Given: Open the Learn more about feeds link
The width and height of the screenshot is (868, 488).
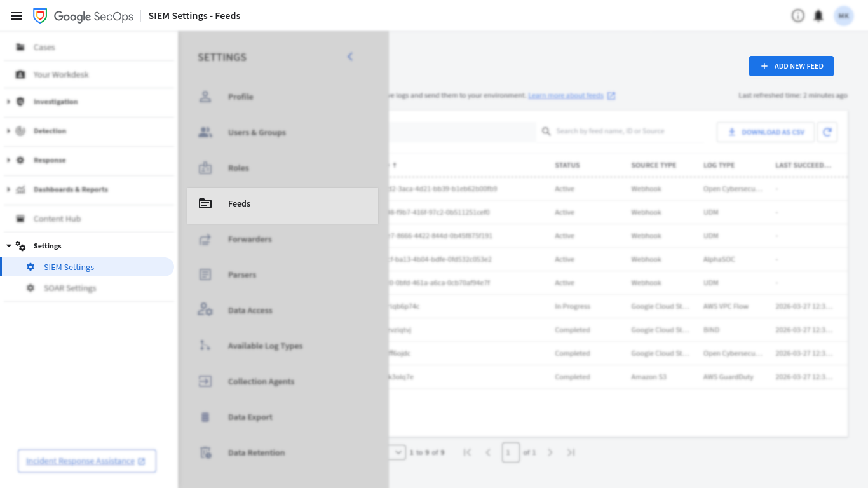Looking at the screenshot, I should pos(566,95).
